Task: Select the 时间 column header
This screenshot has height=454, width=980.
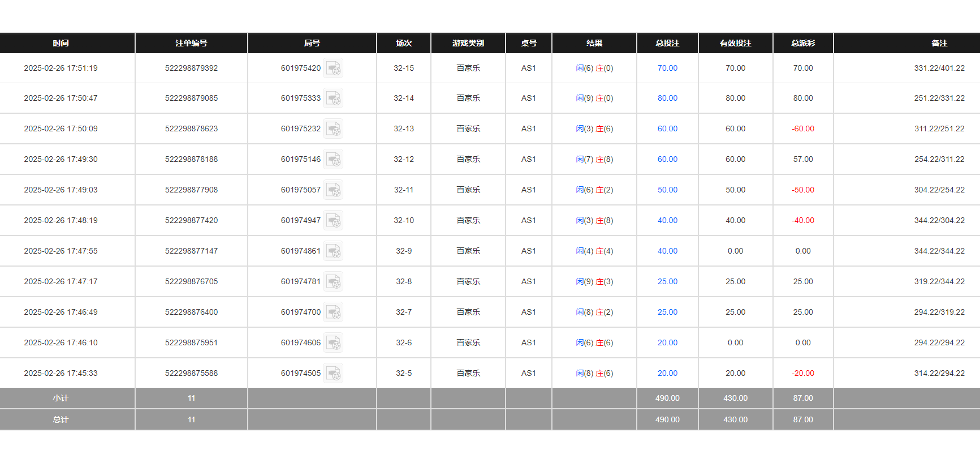Action: 61,43
